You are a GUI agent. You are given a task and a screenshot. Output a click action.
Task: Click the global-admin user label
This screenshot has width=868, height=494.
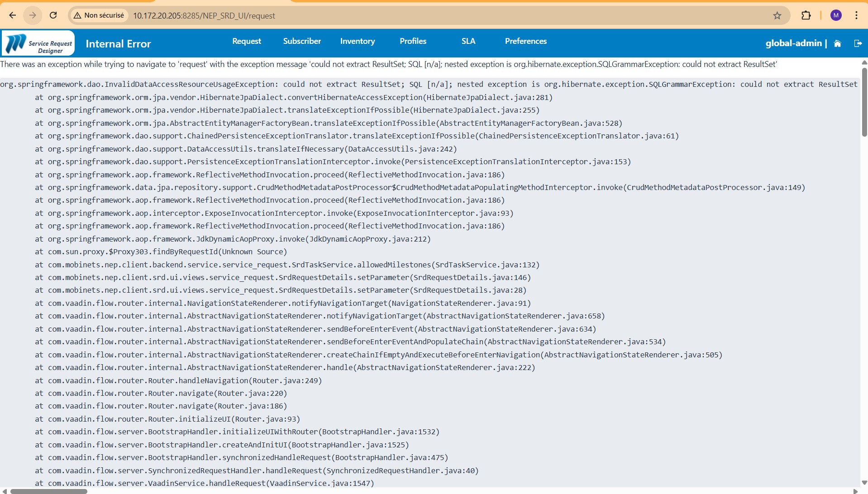(793, 43)
